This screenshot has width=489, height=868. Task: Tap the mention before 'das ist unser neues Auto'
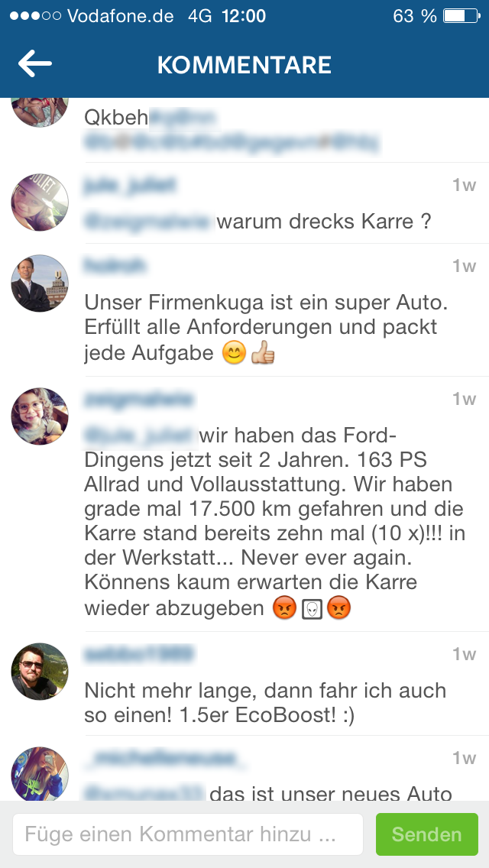144,793
